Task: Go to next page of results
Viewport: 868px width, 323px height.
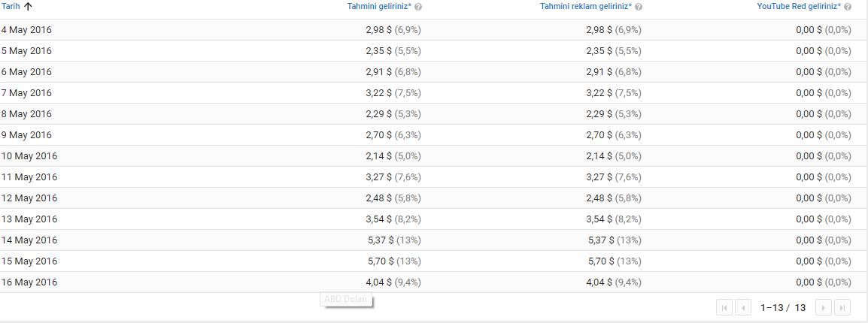Action: point(824,307)
